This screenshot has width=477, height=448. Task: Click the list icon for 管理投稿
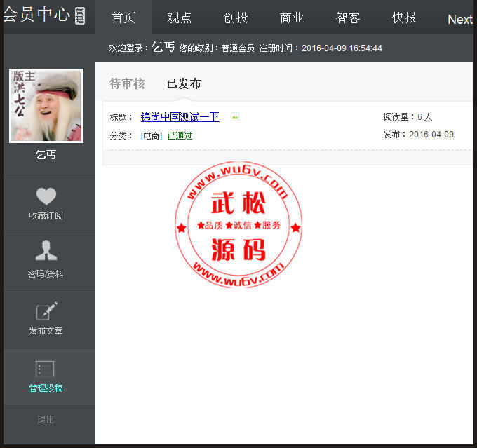45,368
